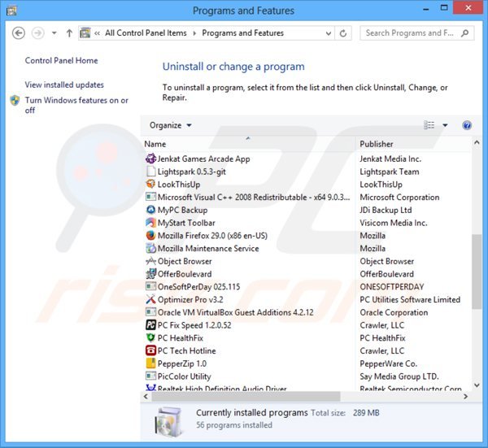Viewport: 488px width, 448px height.
Task: Open the blue Help button
Action: pyautogui.click(x=467, y=125)
